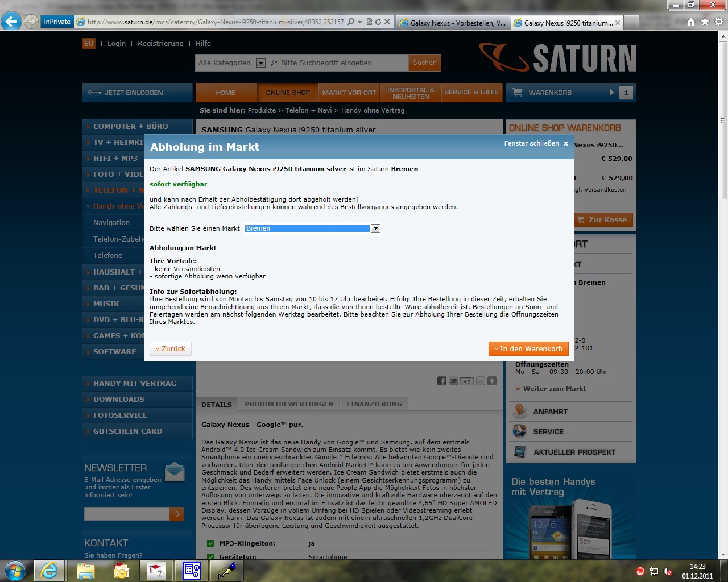Image resolution: width=728 pixels, height=582 pixels.
Task: Click the volume icon in system tray
Action: pyautogui.click(x=668, y=571)
